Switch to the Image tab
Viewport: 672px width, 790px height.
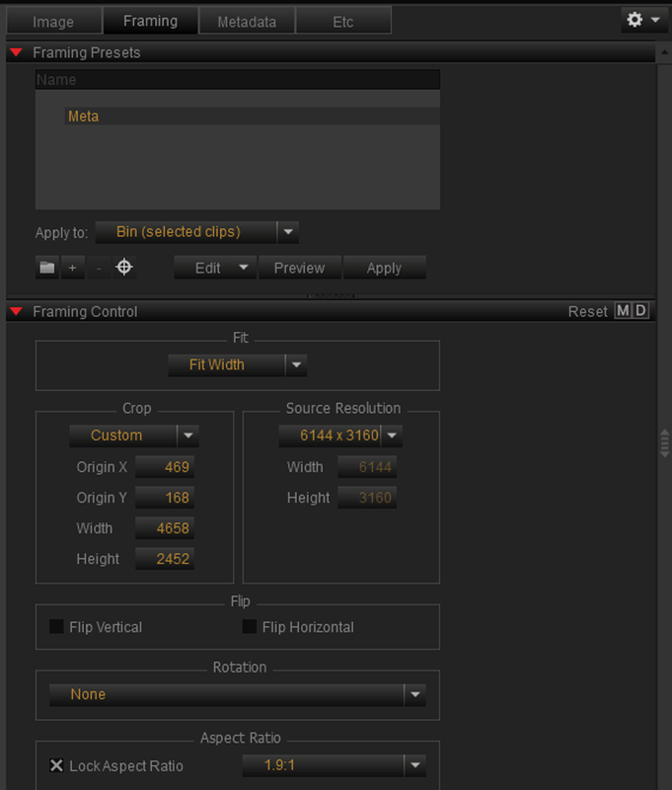(x=53, y=22)
